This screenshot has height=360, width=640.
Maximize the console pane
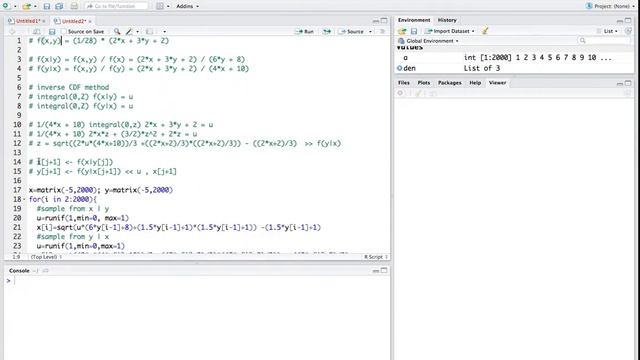click(x=384, y=270)
